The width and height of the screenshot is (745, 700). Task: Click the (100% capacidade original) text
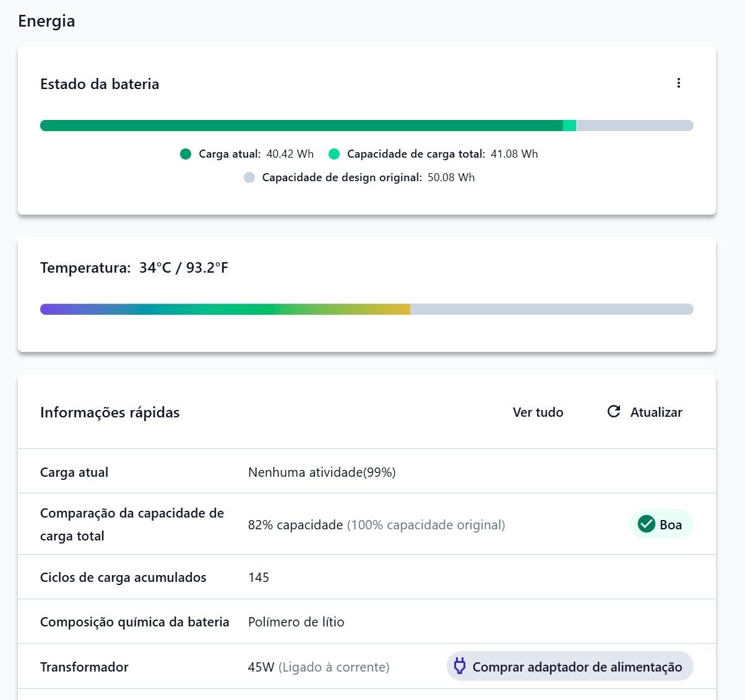tap(426, 525)
